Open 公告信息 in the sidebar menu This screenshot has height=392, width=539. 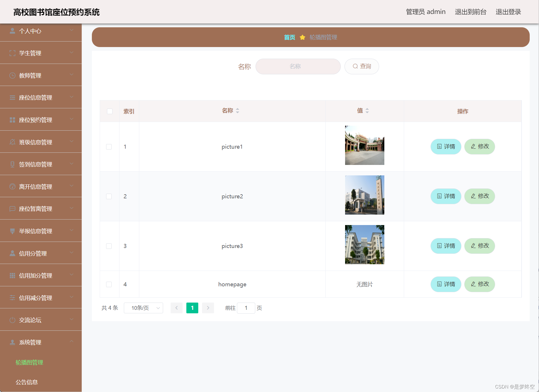point(26,382)
